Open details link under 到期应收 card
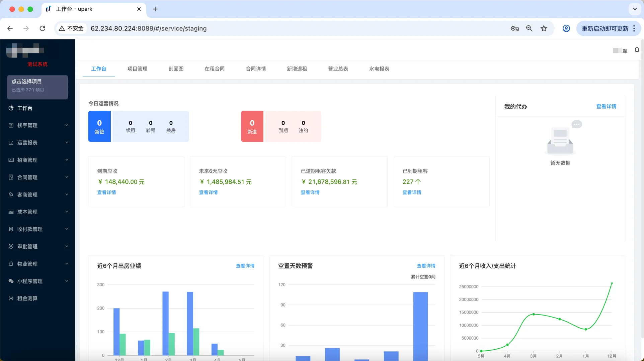The height and width of the screenshot is (361, 644). coord(106,192)
